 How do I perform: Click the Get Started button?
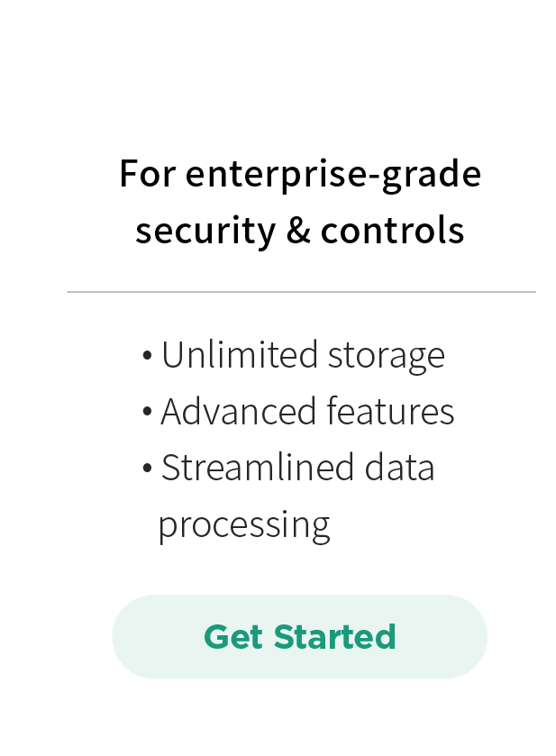coord(299,636)
